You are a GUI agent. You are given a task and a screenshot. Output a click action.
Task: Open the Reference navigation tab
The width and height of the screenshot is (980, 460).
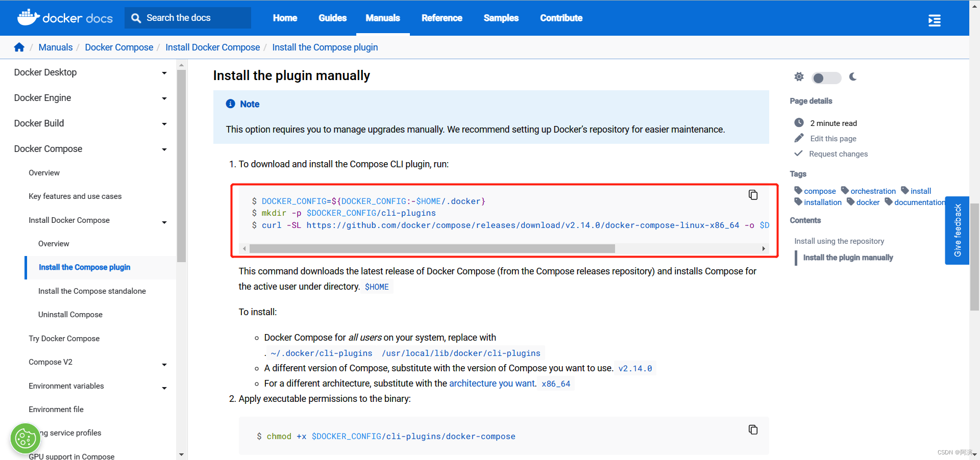(442, 18)
